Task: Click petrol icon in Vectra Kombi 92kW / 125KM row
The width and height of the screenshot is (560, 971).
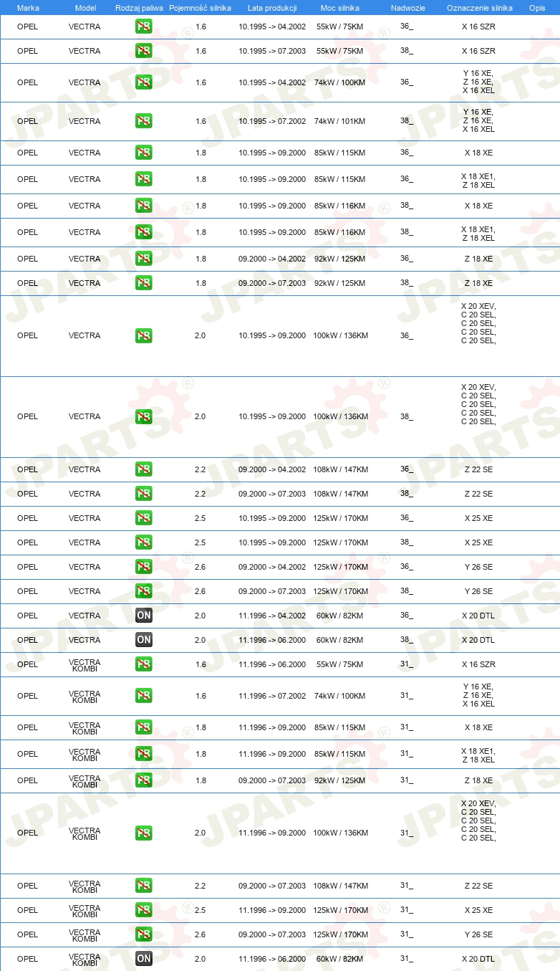Action: tap(144, 780)
